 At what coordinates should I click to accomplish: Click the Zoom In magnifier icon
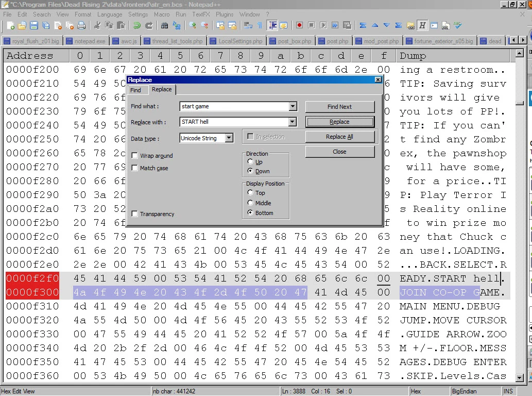[193, 25]
